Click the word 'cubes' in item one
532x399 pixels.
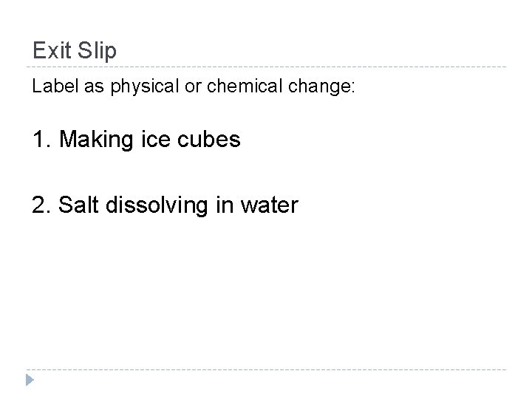tap(209, 139)
